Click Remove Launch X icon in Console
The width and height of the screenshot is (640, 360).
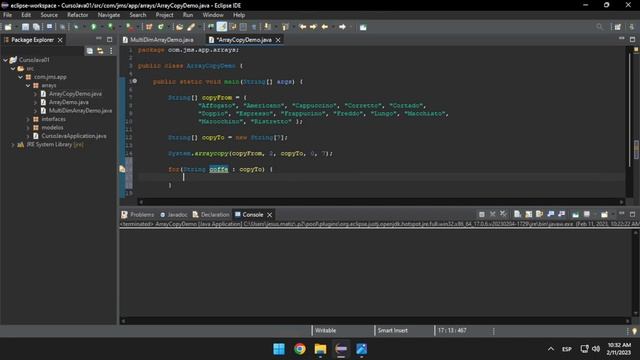click(493, 214)
